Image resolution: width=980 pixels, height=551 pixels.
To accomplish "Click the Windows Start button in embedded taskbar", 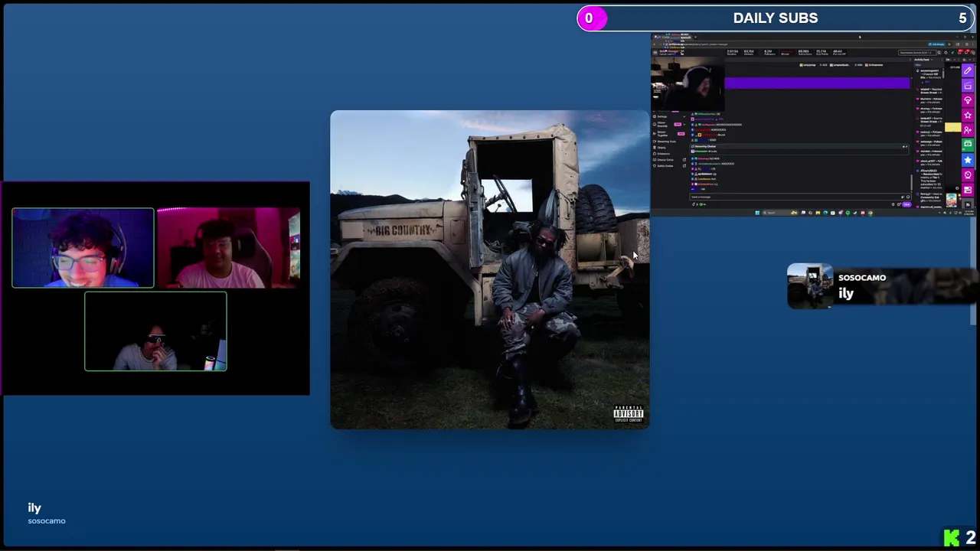I will point(757,213).
